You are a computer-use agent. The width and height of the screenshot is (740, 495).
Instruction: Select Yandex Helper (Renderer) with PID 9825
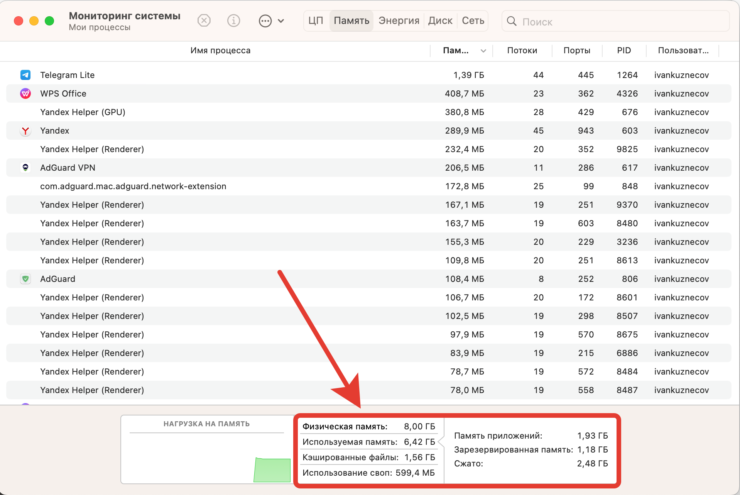[x=369, y=149]
